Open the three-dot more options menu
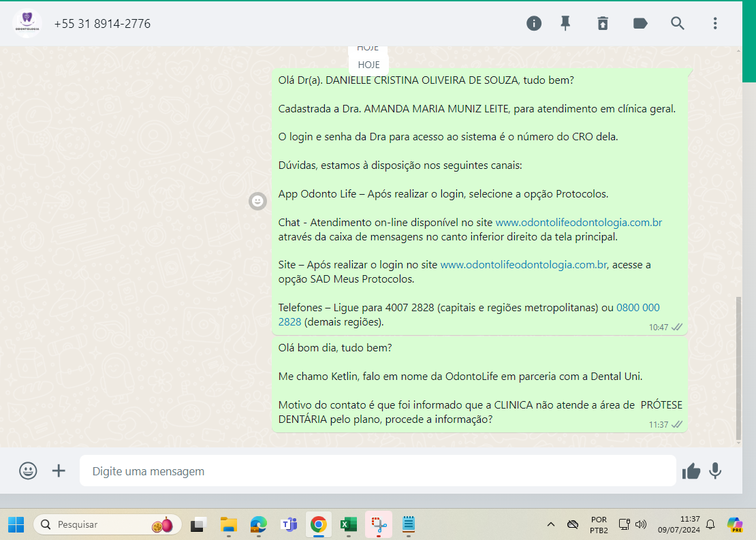Viewport: 756px width, 540px height. 715,23
